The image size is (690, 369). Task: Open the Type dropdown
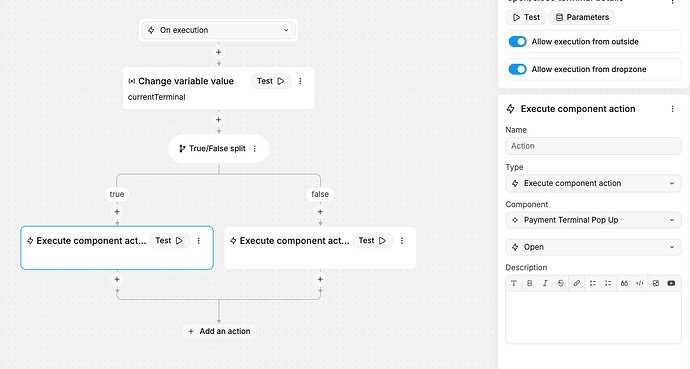pyautogui.click(x=593, y=183)
